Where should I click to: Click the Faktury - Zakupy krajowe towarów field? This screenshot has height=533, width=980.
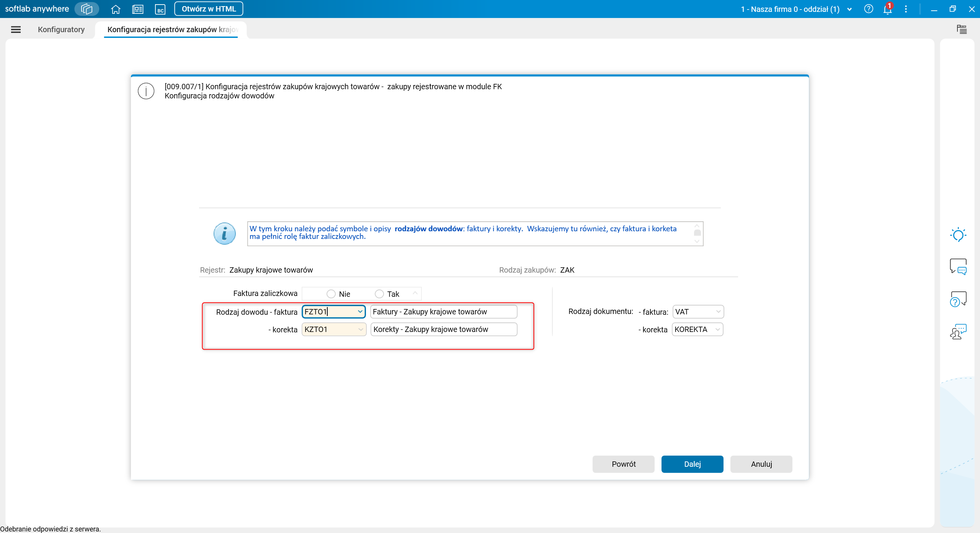pos(444,312)
